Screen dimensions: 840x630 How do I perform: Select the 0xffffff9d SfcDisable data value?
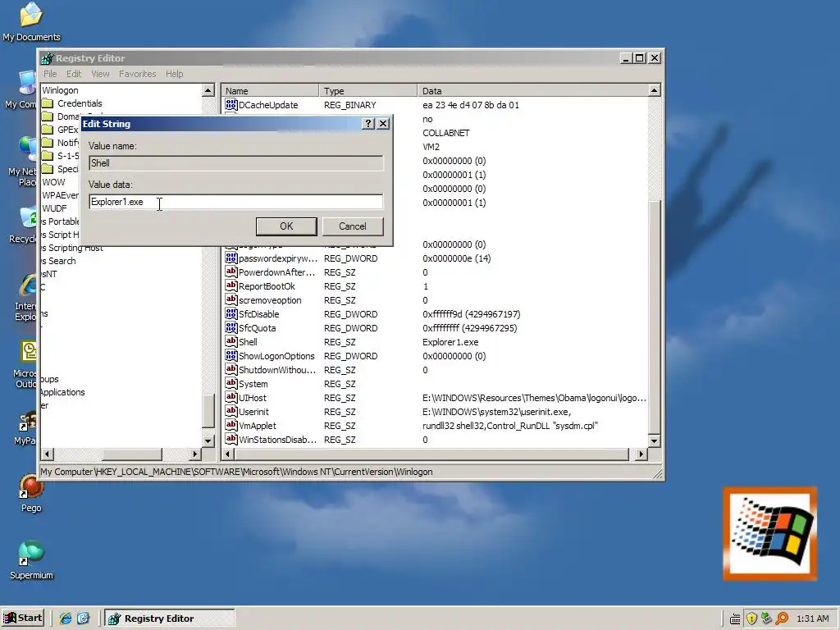pos(472,314)
